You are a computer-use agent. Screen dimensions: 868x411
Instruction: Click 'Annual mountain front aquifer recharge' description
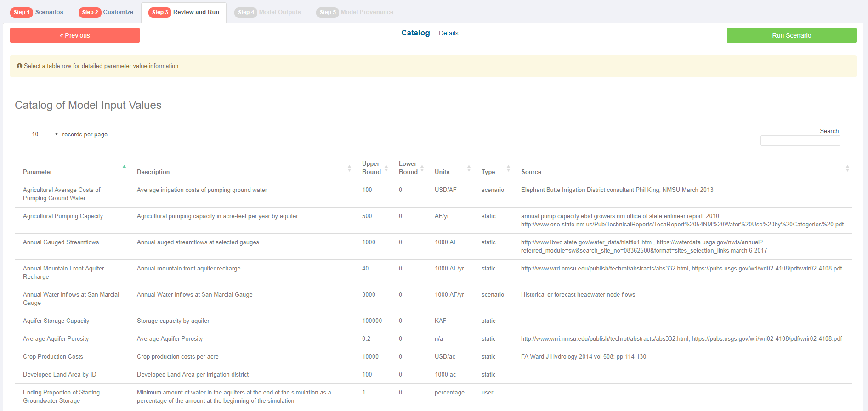tap(188, 269)
